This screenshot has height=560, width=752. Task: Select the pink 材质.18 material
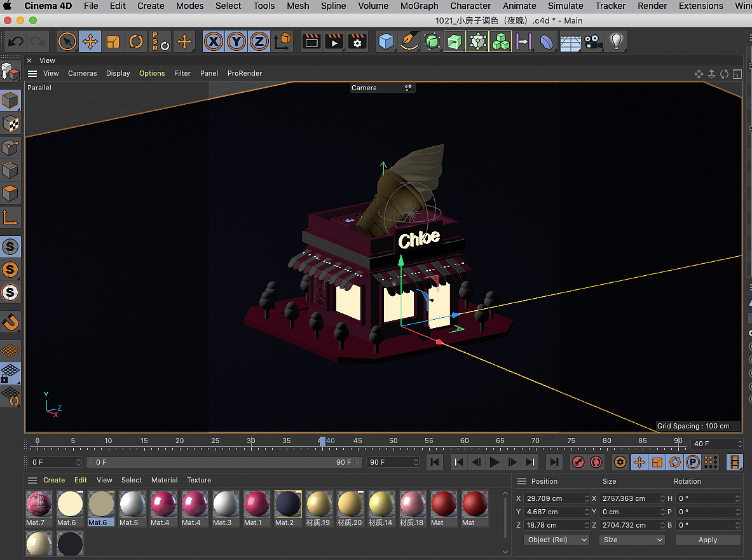click(x=413, y=509)
